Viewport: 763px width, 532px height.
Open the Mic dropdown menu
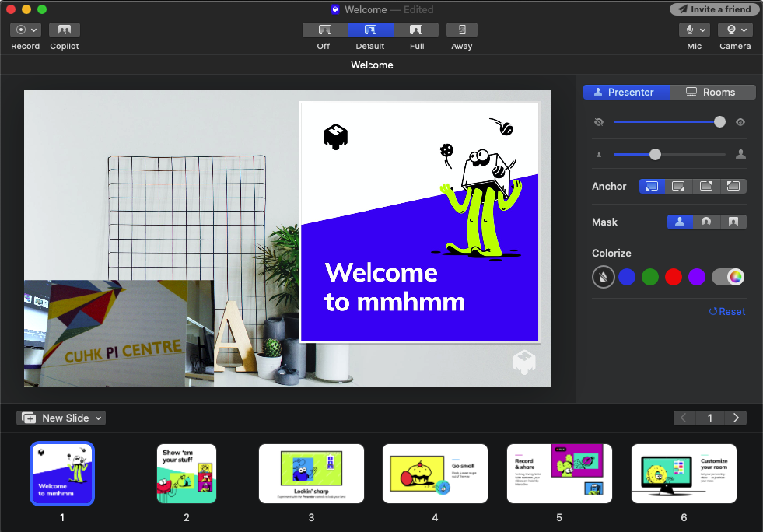pyautogui.click(x=695, y=30)
